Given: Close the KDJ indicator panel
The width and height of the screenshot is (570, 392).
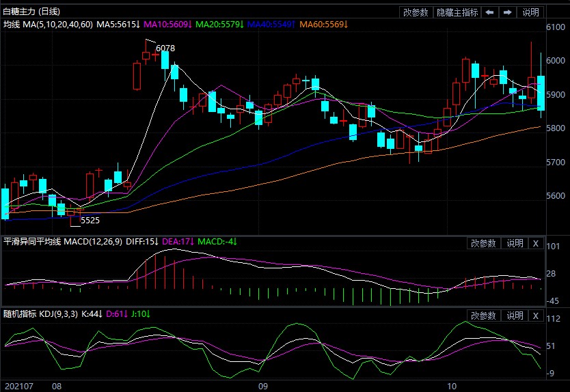Looking at the screenshot, I should (x=535, y=316).
